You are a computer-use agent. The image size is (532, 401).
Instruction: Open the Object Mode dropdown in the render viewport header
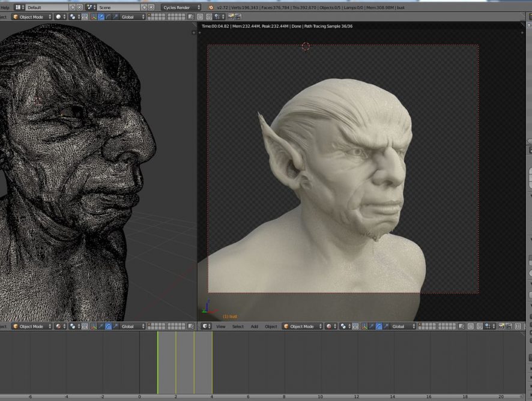[x=301, y=327]
